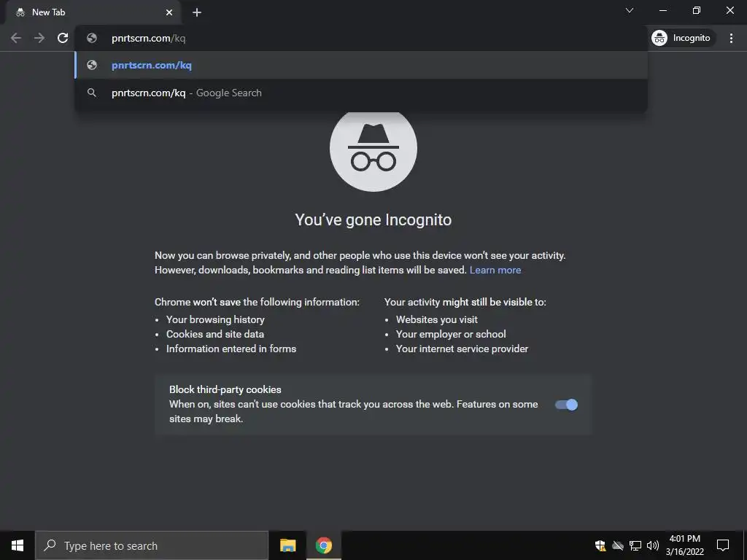Choose the pnrtscrn.com/kq Google Search suggestion
Screen dimensions: 747x560
pos(360,93)
